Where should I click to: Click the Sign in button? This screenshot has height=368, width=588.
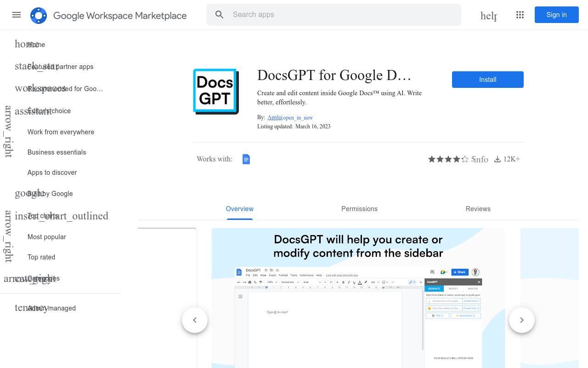[557, 15]
